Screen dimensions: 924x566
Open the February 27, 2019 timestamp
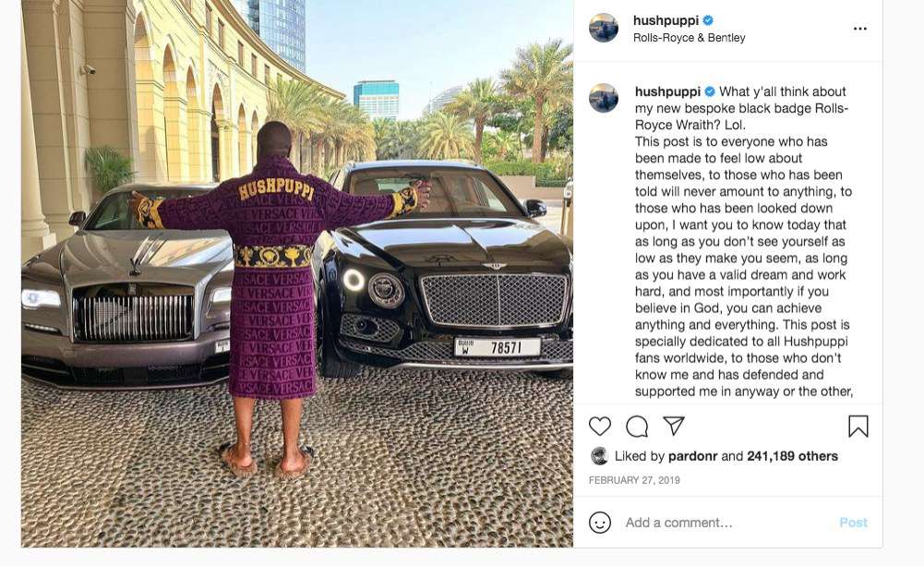tap(634, 480)
